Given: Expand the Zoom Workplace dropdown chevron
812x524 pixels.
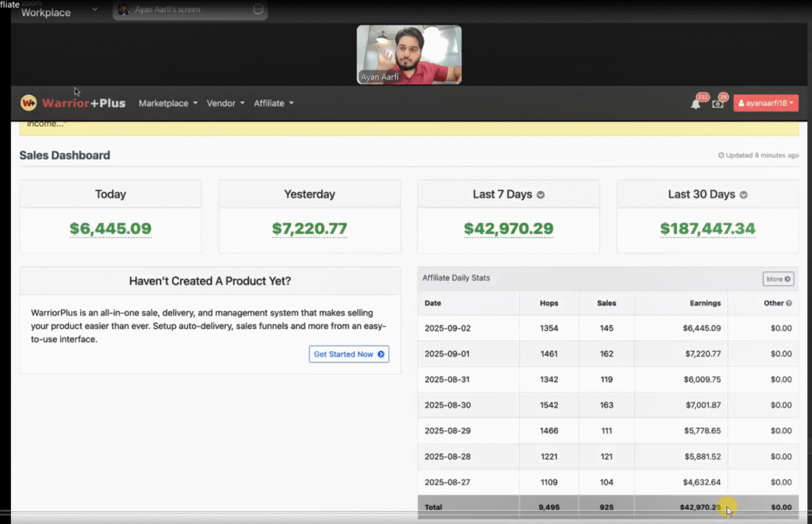Looking at the screenshot, I should (95, 10).
